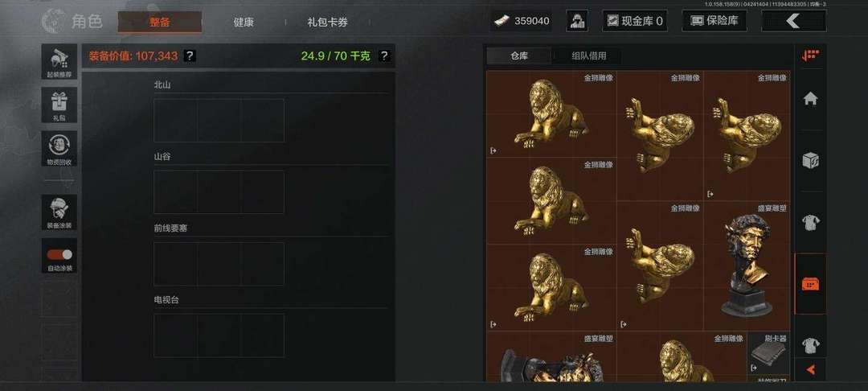This screenshot has height=391, width=868.
Task: Click the question mark beside 装备价值
Action: pos(190,56)
